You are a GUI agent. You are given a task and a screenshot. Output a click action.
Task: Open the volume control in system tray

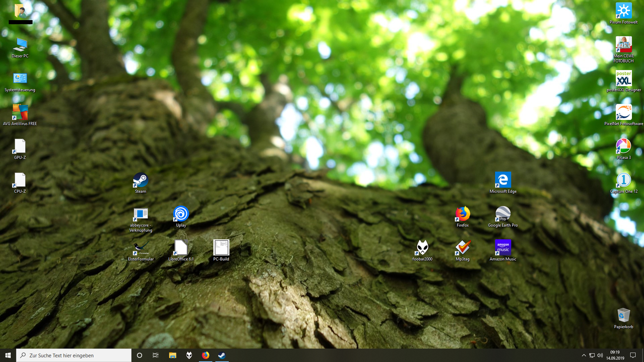[x=600, y=355]
